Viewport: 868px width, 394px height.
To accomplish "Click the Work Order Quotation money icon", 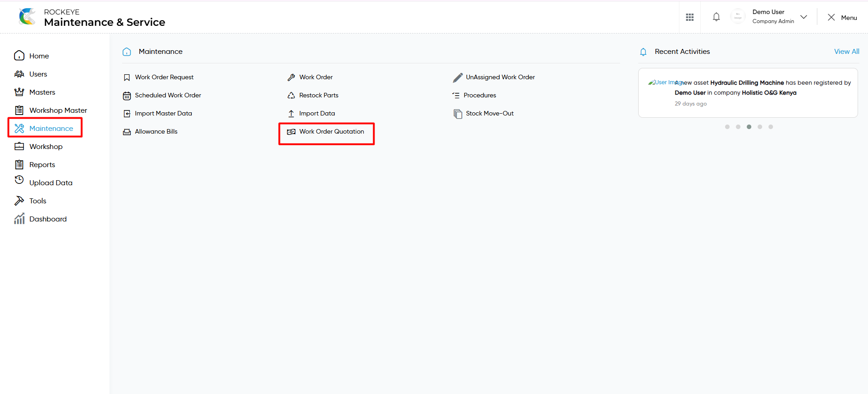I will pyautogui.click(x=291, y=132).
